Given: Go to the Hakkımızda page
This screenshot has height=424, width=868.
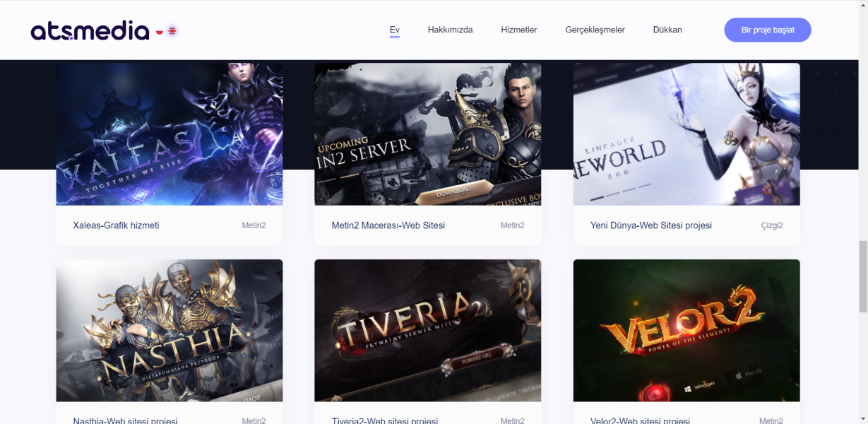Looking at the screenshot, I should pyautogui.click(x=450, y=30).
